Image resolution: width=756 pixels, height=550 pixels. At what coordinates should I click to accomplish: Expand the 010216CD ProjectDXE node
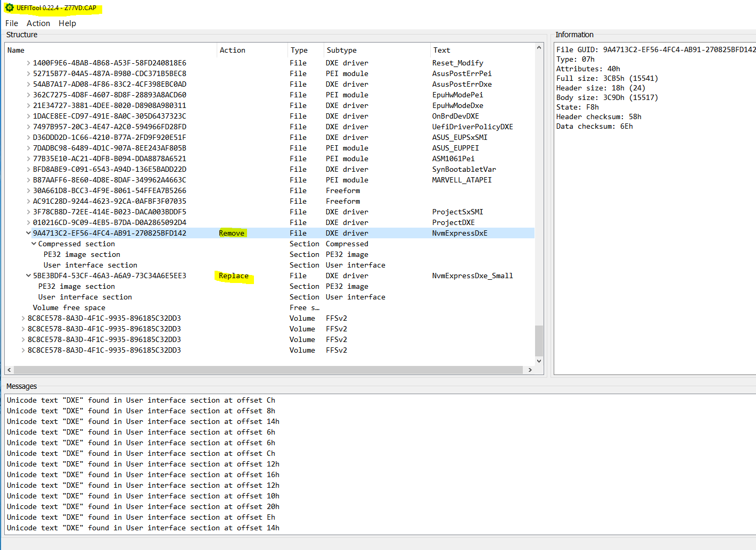pyautogui.click(x=28, y=222)
